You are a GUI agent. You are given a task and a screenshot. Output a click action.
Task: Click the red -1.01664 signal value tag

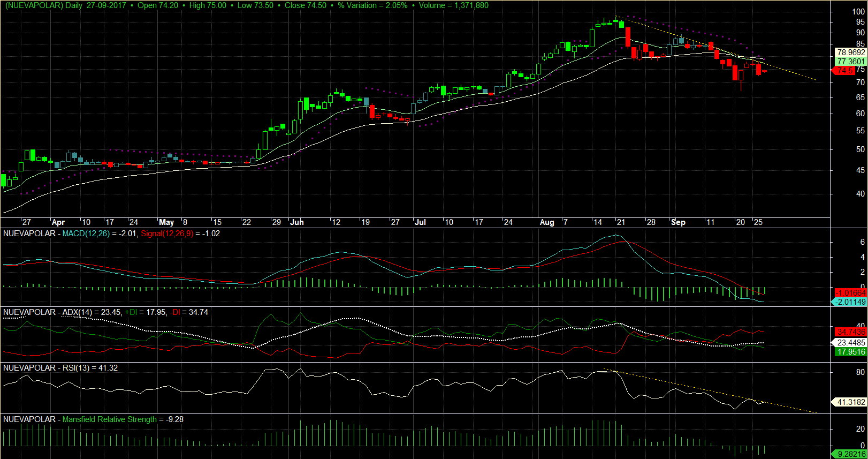pyautogui.click(x=851, y=293)
